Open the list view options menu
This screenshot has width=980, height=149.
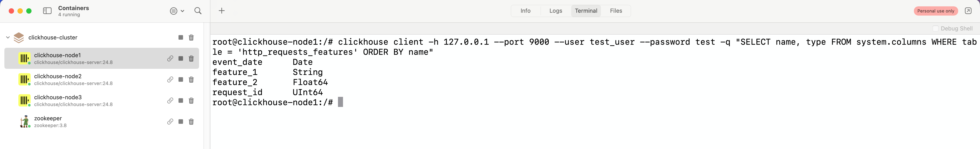[174, 11]
